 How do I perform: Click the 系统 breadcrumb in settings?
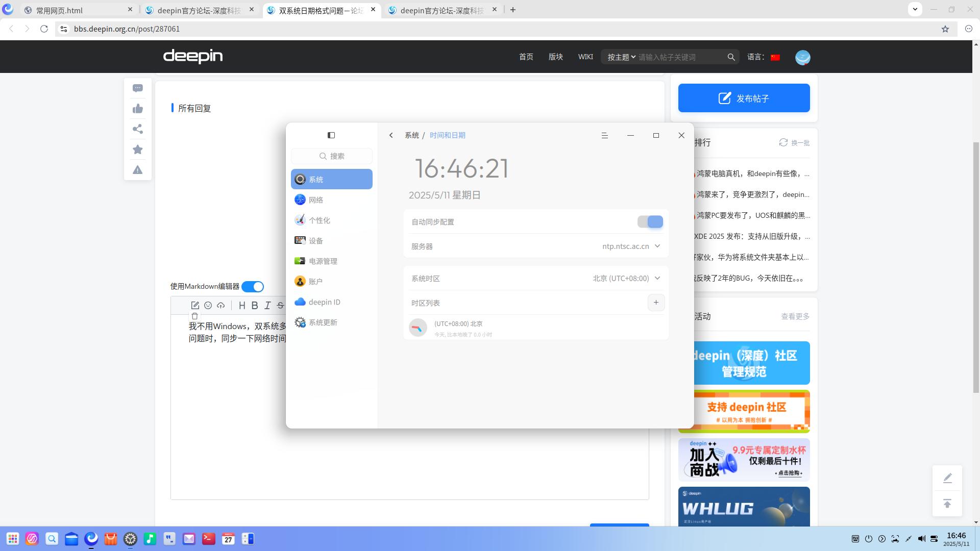tap(412, 135)
